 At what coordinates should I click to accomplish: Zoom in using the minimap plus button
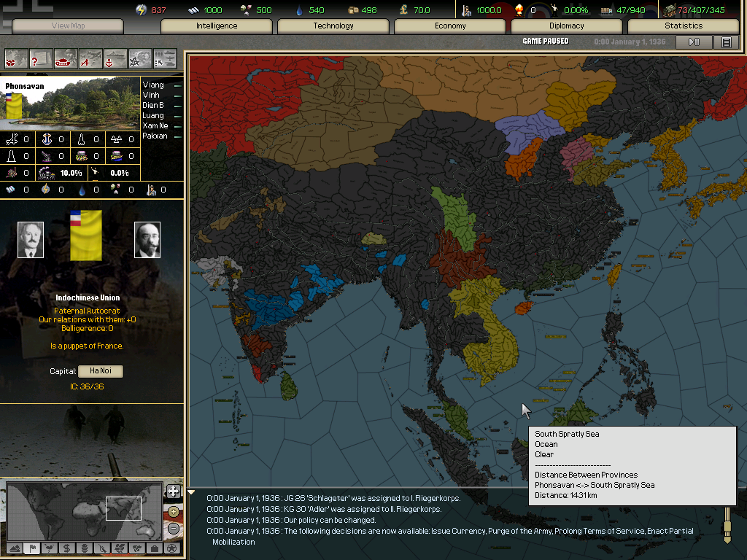click(x=174, y=513)
